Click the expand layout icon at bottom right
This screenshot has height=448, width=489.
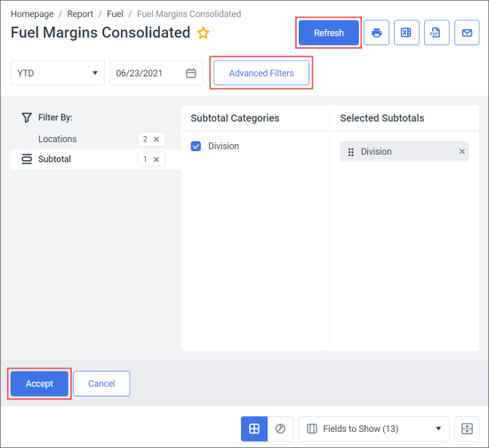point(467,428)
